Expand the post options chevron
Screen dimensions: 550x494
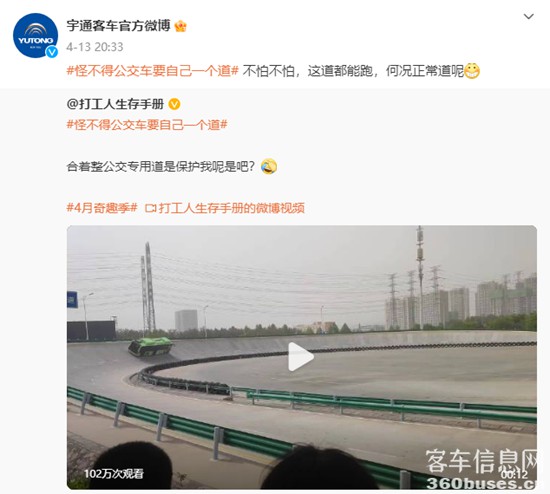[529, 16]
